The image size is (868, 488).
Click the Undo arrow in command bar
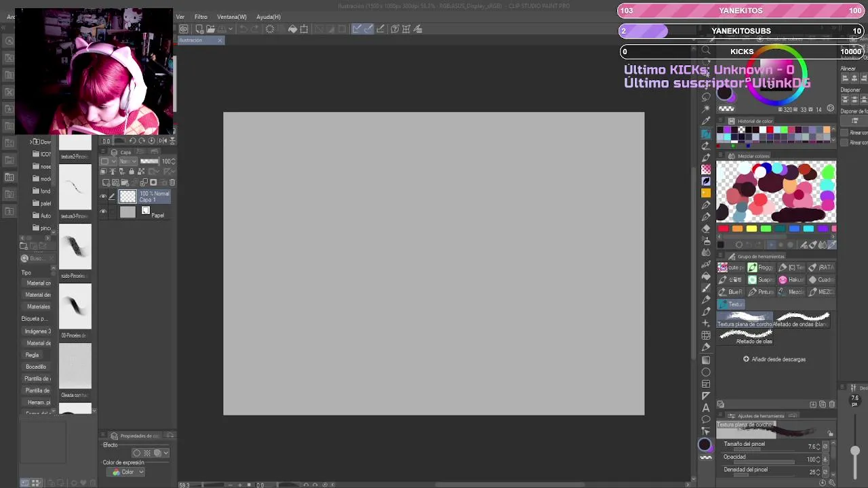tap(243, 28)
